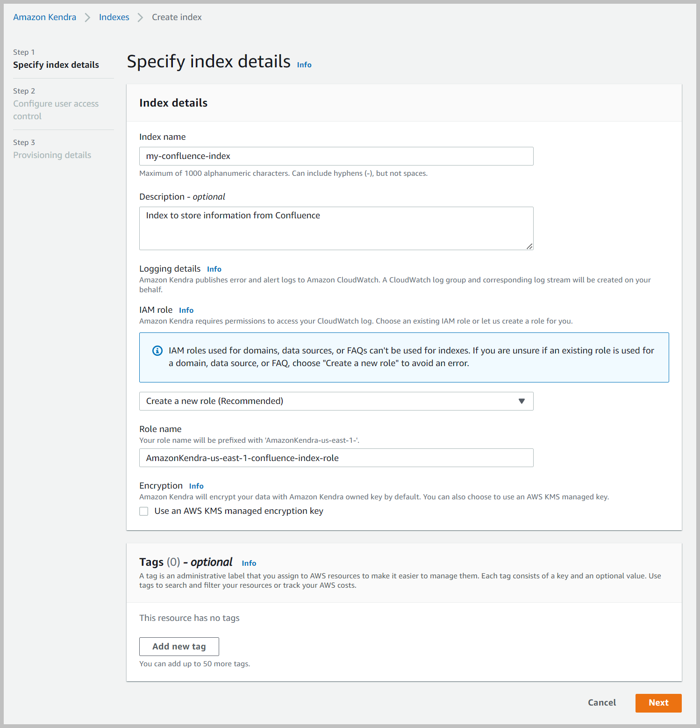Image resolution: width=700 pixels, height=728 pixels.
Task: Click the Info link next to Tags
Action: 249,563
